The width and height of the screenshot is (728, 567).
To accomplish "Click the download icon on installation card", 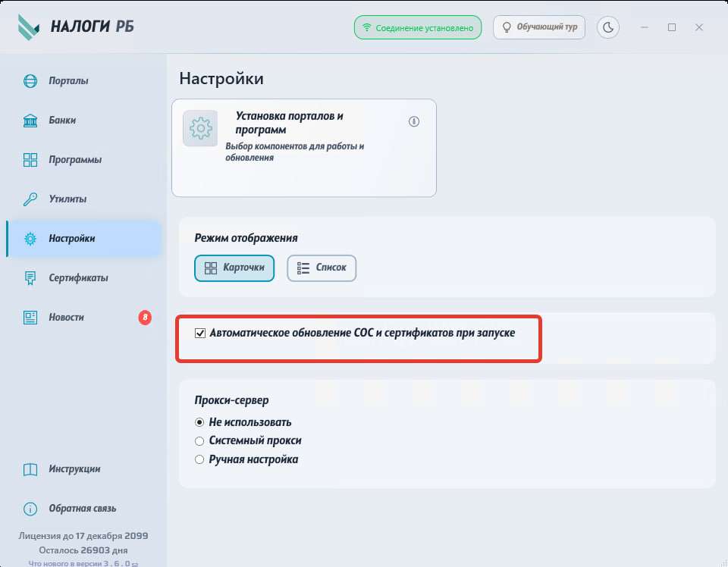I will coord(414,121).
